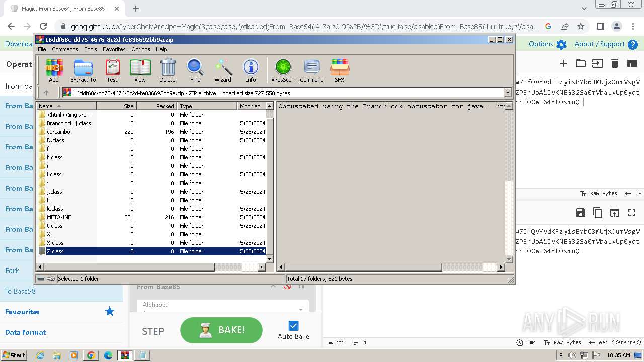
Task: Select the META-INF folder
Action: pyautogui.click(x=59, y=217)
